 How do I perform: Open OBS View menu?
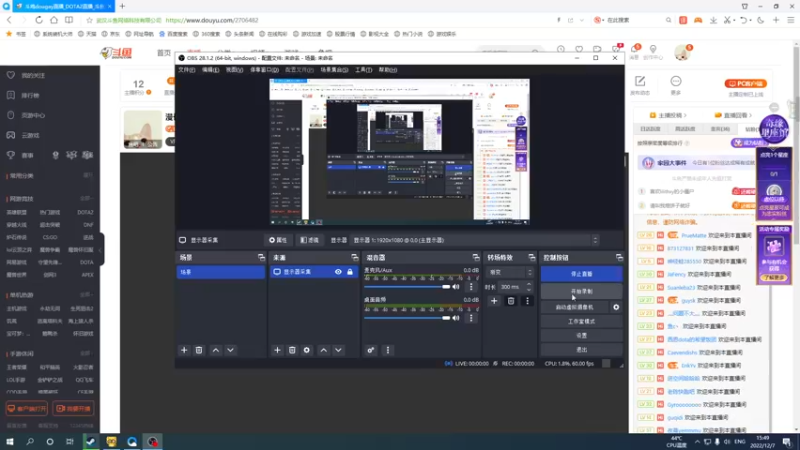[x=234, y=70]
